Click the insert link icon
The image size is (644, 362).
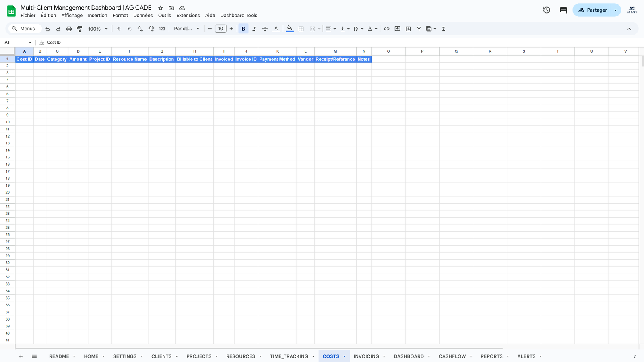click(x=386, y=29)
